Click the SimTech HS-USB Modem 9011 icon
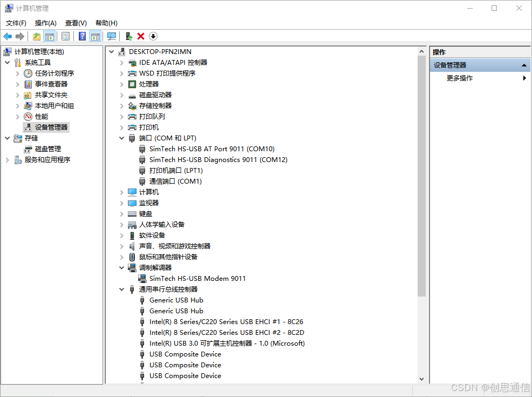This screenshot has width=532, height=397. click(142, 279)
